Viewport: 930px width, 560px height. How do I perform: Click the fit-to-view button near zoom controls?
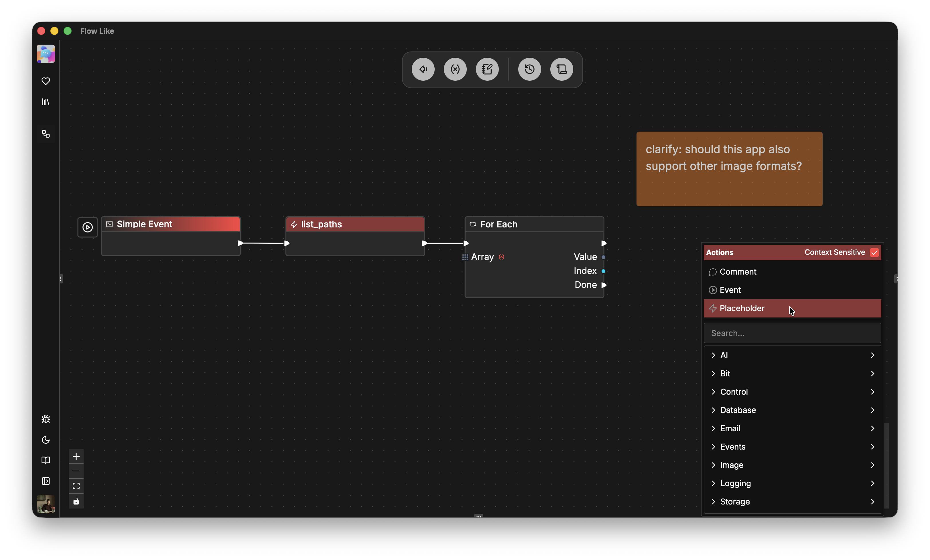[76, 486]
